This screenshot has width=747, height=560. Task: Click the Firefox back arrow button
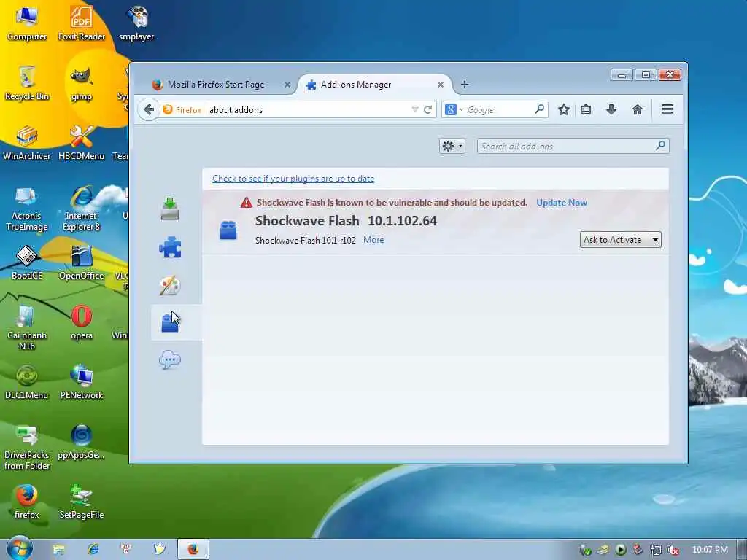point(149,109)
